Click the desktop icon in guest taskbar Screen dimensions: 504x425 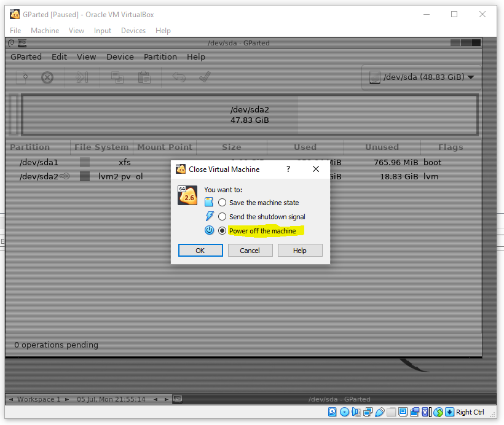point(178,399)
